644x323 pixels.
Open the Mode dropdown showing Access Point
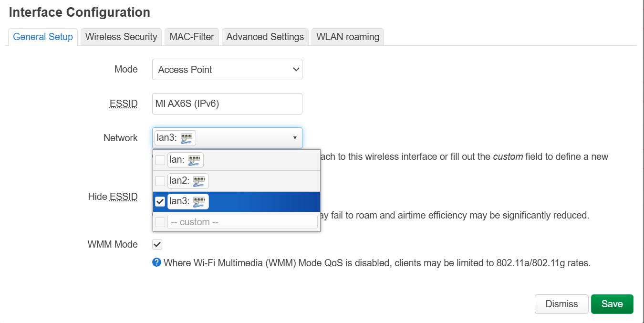tap(227, 70)
